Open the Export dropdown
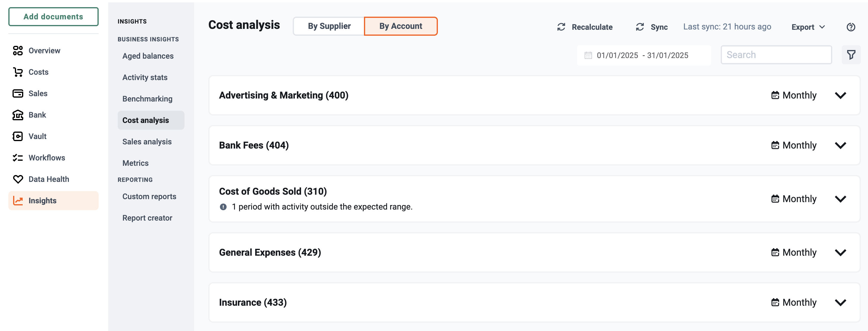Screen dimensions: 868x331 [808, 27]
